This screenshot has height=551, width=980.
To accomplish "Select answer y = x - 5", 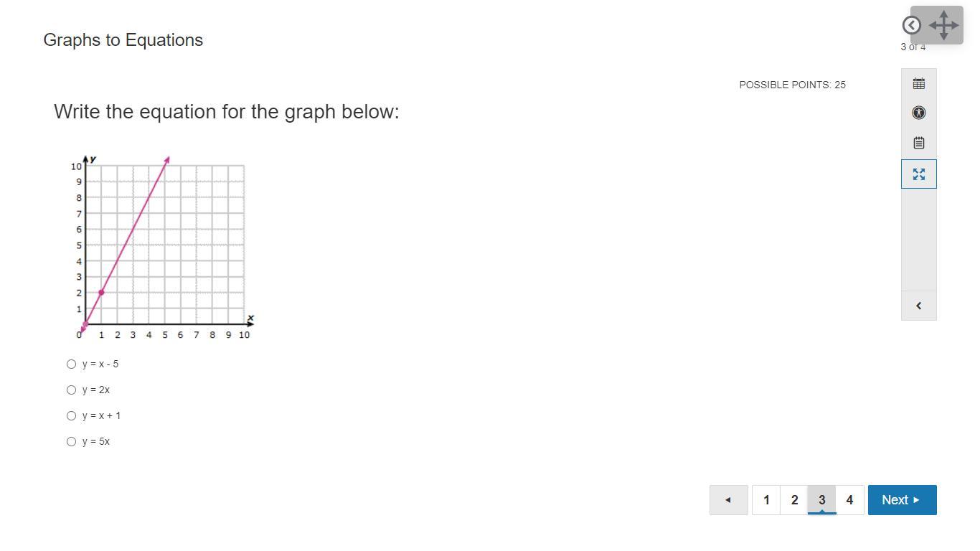I will [x=71, y=364].
